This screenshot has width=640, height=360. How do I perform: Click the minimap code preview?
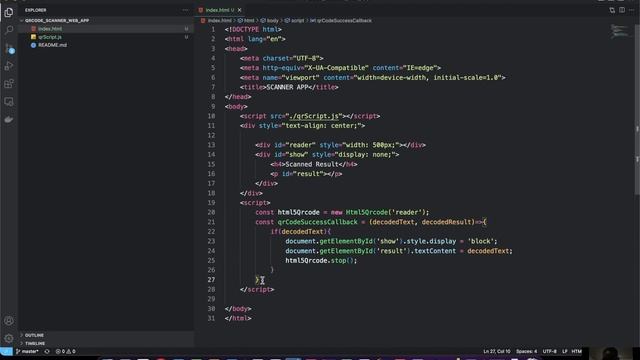click(620, 31)
